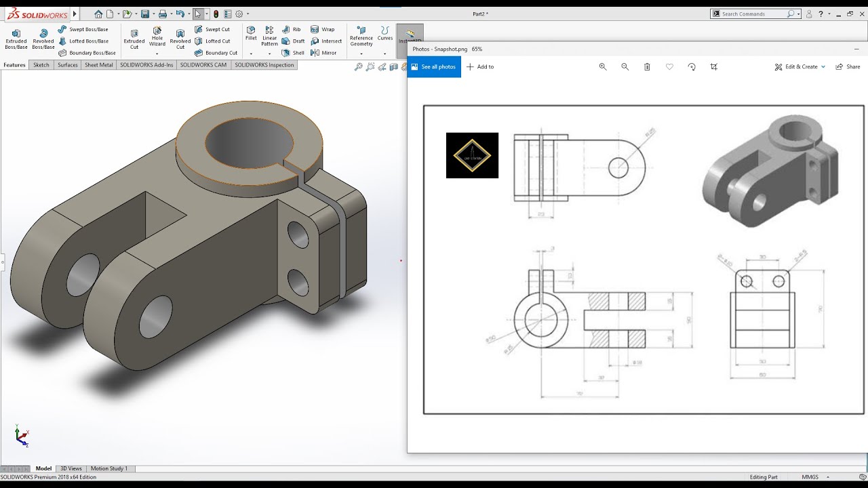Select the Wrap feature
This screenshot has width=868, height=488.
pos(323,29)
